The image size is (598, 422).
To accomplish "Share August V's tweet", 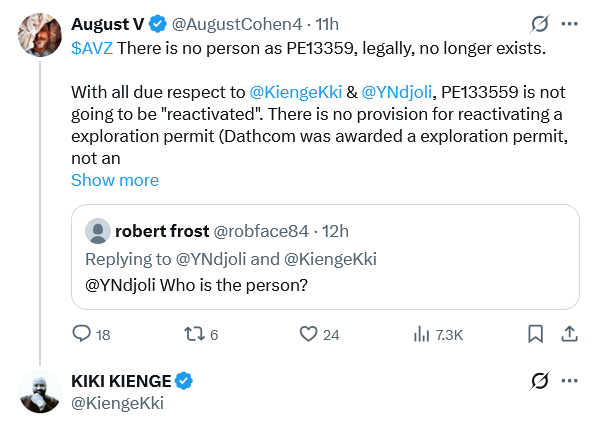I will click(569, 334).
